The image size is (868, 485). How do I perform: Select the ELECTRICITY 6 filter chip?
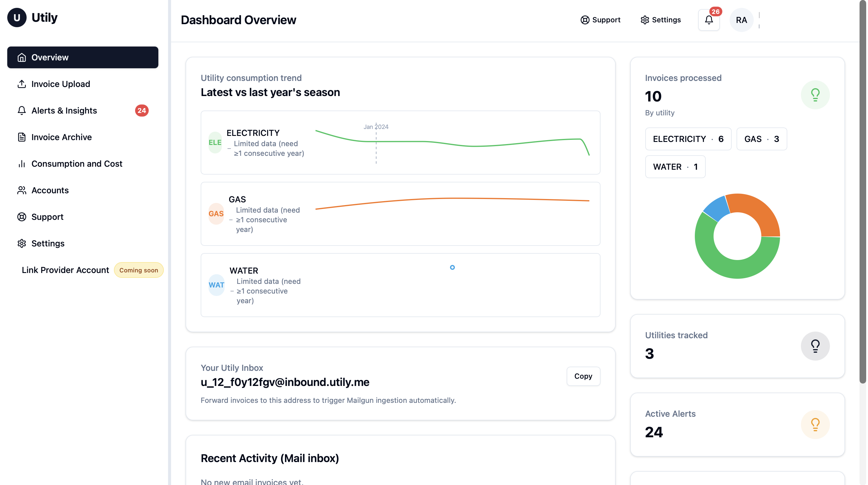[688, 139]
